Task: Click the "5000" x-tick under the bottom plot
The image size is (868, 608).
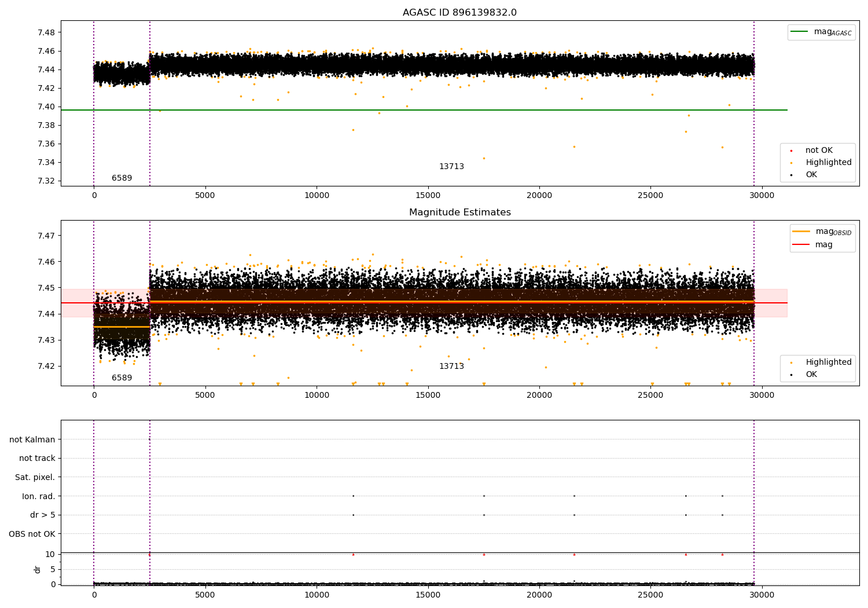Action: 205,595
